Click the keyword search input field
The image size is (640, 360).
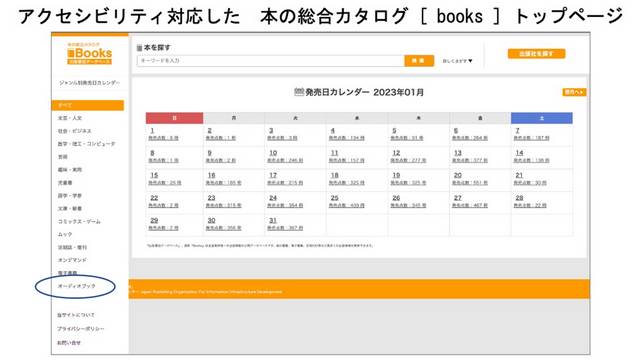pos(271,61)
